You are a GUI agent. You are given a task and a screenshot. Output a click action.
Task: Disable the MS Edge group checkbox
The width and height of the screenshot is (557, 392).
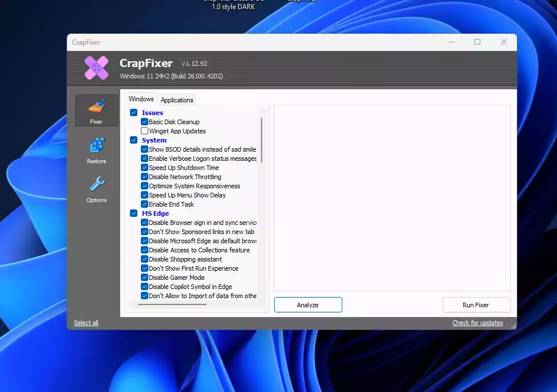[x=133, y=213]
